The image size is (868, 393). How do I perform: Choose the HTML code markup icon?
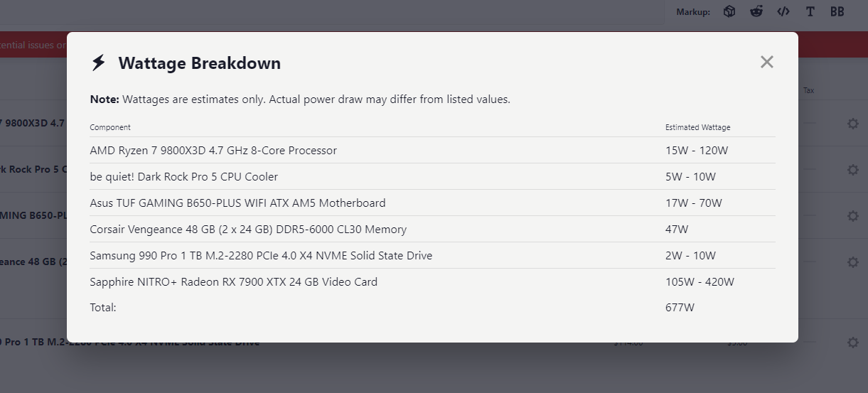[x=783, y=11]
